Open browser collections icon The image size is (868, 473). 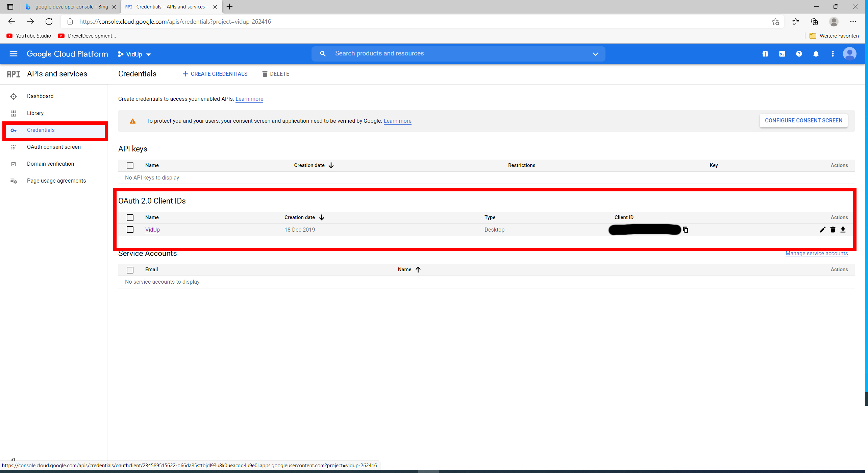[x=814, y=22]
